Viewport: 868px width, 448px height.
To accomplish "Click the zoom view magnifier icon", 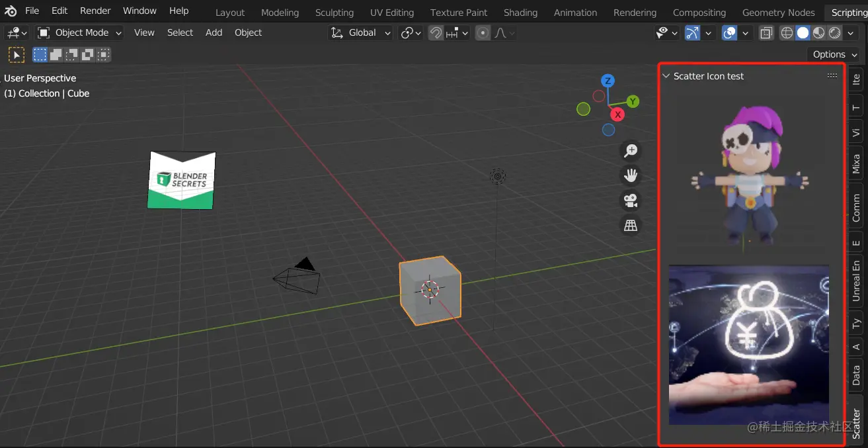I will 631,151.
